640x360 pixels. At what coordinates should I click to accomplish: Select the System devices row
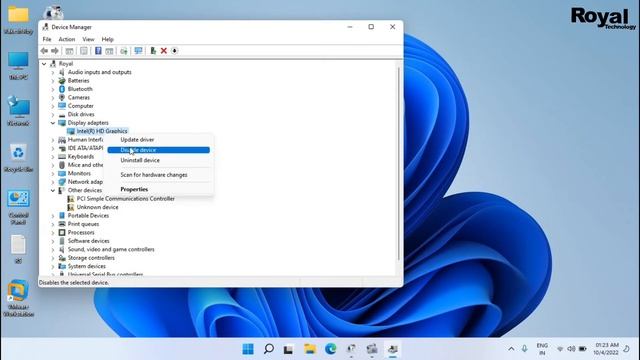click(x=87, y=266)
